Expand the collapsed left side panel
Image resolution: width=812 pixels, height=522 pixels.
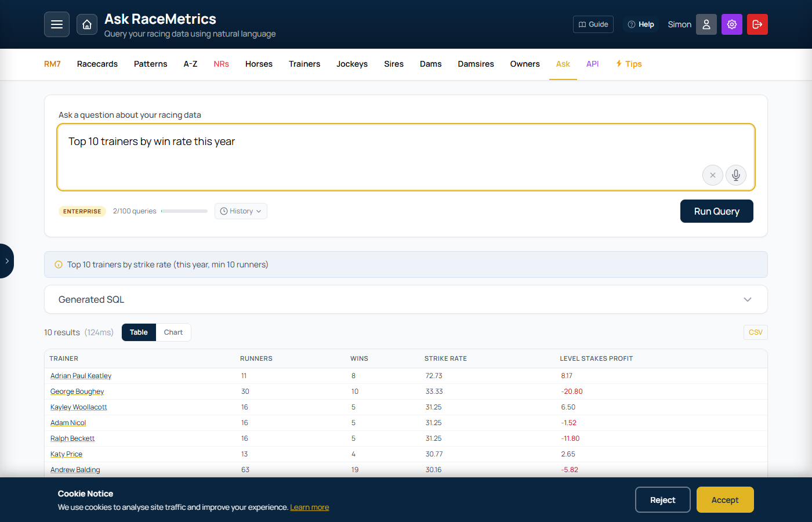(x=8, y=260)
